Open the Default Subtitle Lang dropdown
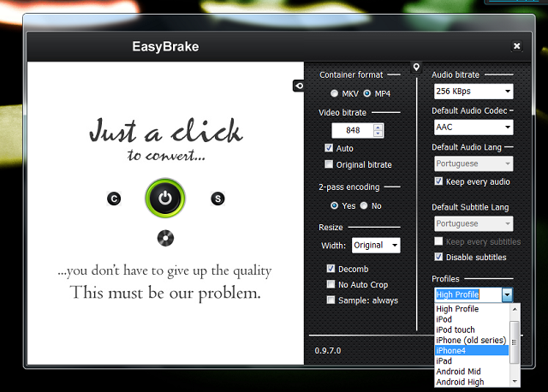This screenshot has width=548, height=392. pyautogui.click(x=474, y=223)
